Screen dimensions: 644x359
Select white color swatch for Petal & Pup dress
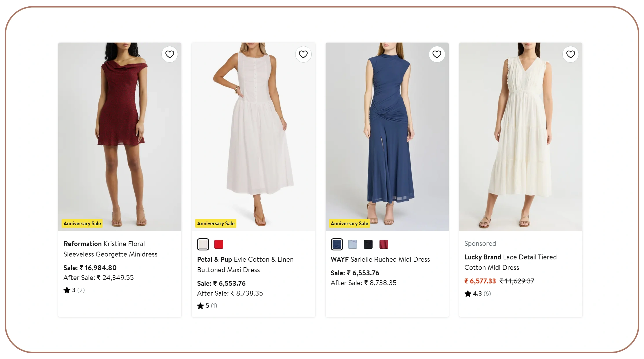click(x=203, y=244)
